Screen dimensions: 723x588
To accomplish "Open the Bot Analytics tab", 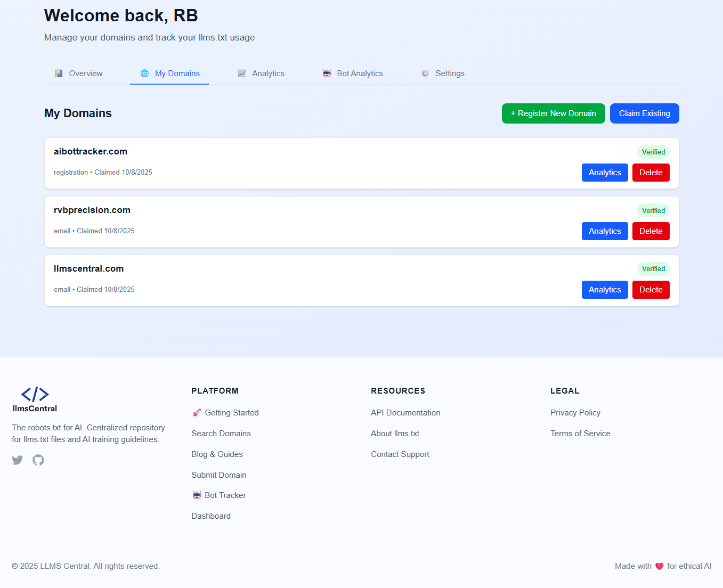I will pyautogui.click(x=353, y=73).
